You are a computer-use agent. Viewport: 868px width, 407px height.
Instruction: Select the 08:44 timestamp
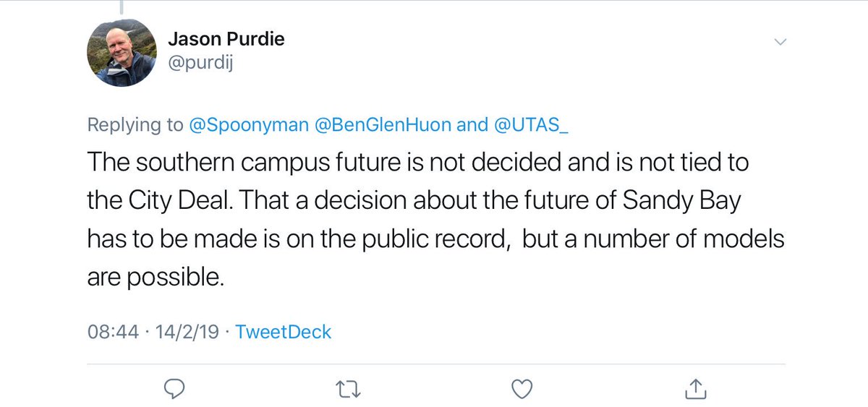click(x=112, y=332)
